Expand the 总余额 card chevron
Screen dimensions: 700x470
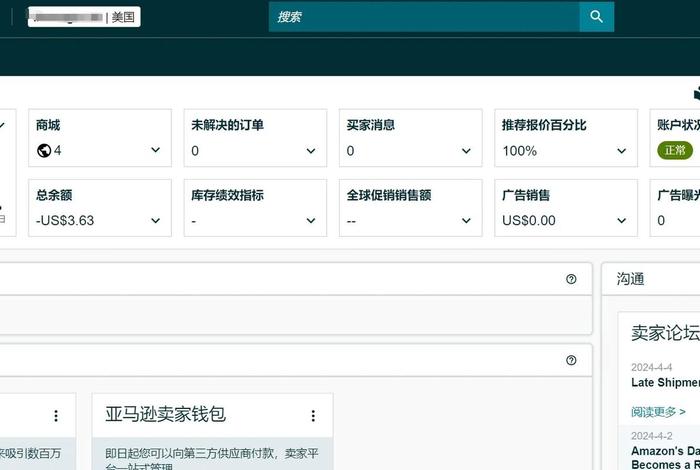click(155, 220)
